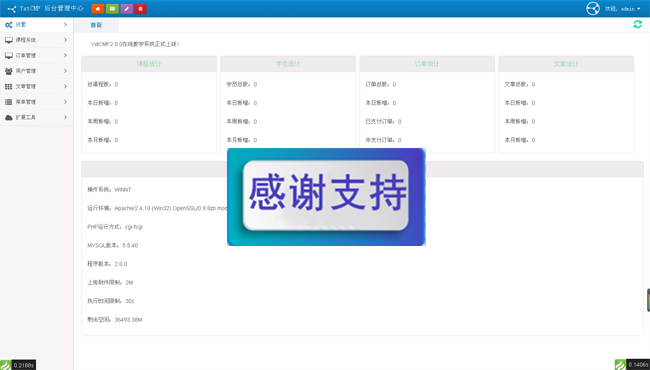Click the green debug icon at bottom right
The height and width of the screenshot is (370, 650).
click(x=620, y=365)
